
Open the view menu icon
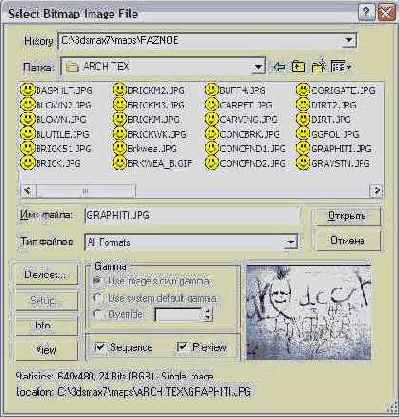(341, 67)
